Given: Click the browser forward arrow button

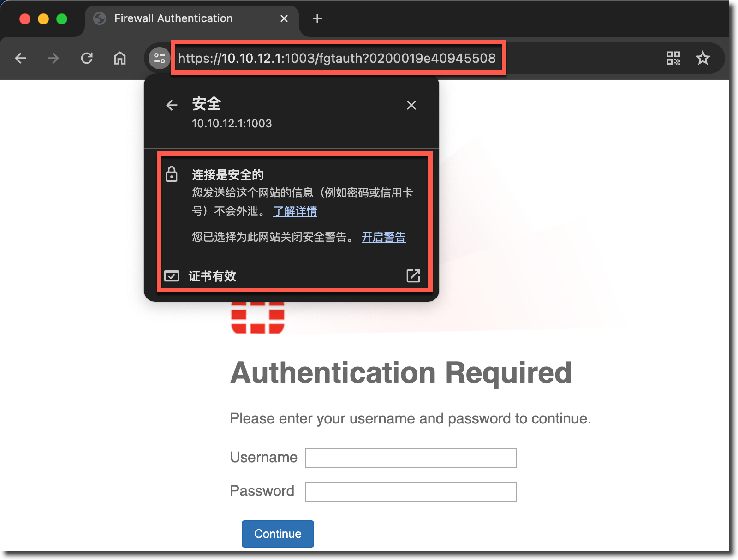Looking at the screenshot, I should point(54,58).
